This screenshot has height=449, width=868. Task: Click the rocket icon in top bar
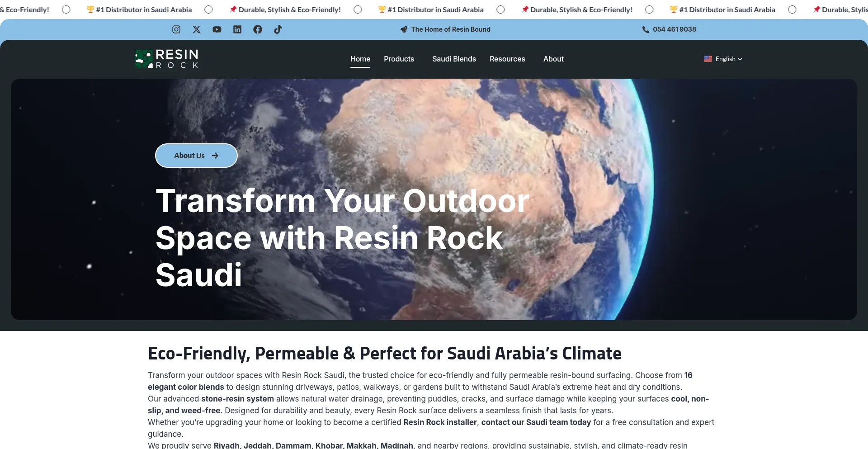(404, 29)
